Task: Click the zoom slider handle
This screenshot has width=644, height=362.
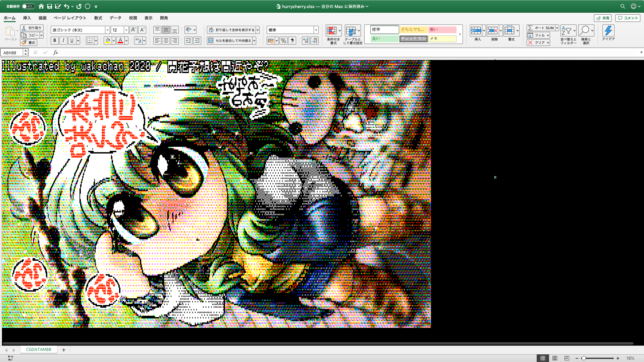Action: click(x=584, y=358)
